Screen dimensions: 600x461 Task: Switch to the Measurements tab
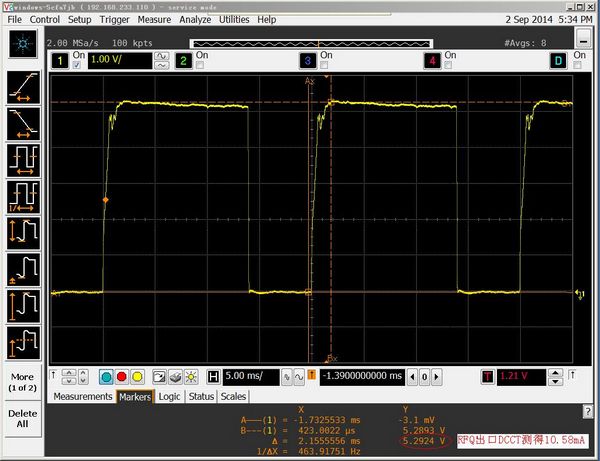pyautogui.click(x=82, y=397)
